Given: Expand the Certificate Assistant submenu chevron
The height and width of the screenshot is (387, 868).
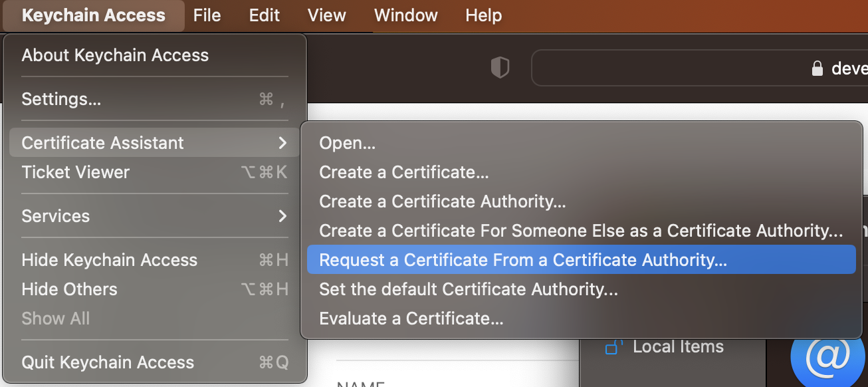Looking at the screenshot, I should tap(282, 142).
